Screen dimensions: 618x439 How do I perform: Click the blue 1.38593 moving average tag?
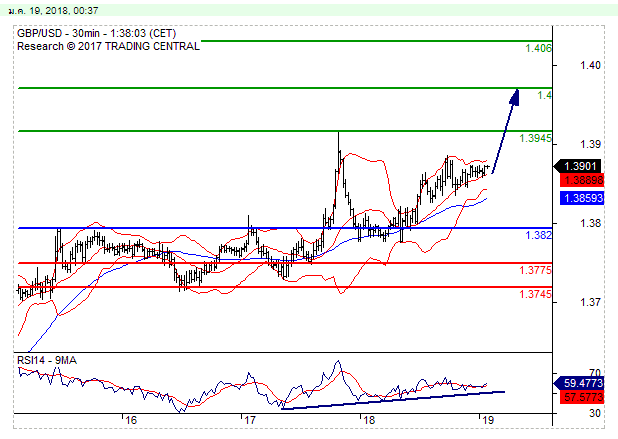click(582, 198)
